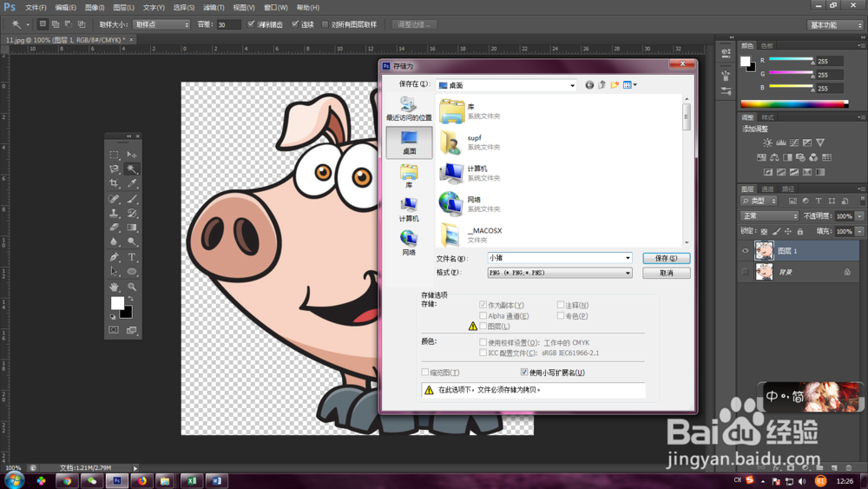Open the layer fill 填充 dropdown arrow
Screen dimensions: 868x489
pos(859,232)
